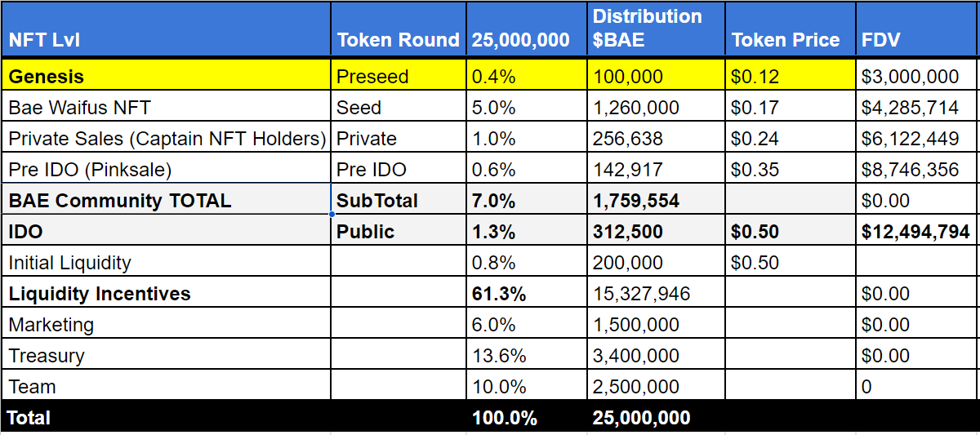Screen dimensions: 980x435
Task: Click the Treasury 3,400,000 cell
Action: (656, 355)
